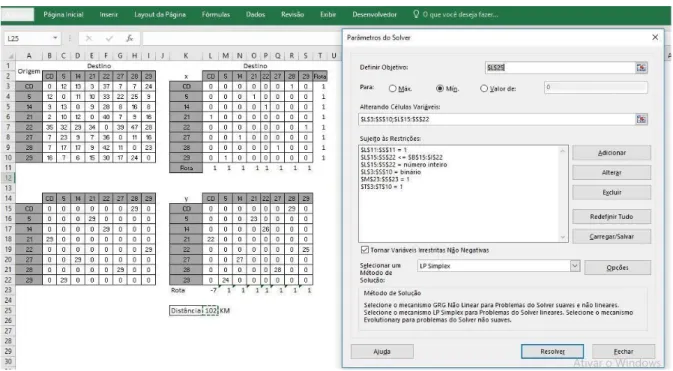Open the Inserir ribbon tab

(109, 15)
